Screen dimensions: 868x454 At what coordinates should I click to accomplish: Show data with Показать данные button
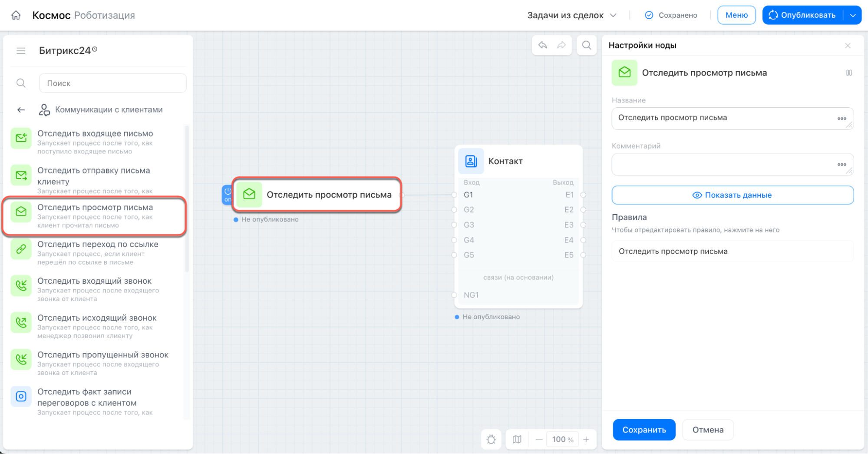click(x=733, y=195)
